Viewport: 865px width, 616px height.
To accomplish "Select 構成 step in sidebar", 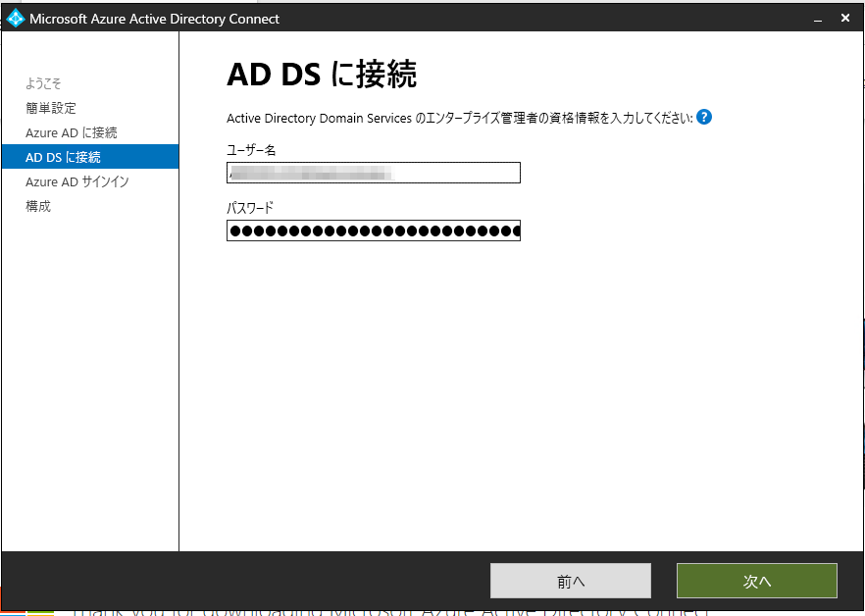I will pyautogui.click(x=38, y=206).
